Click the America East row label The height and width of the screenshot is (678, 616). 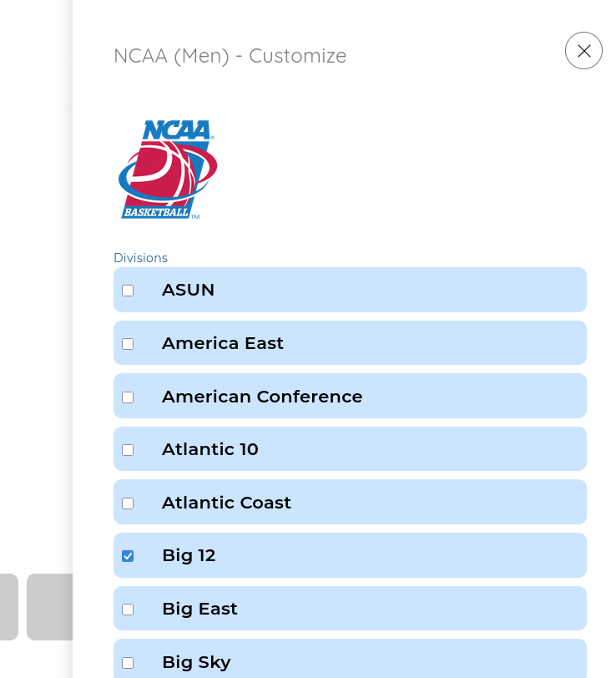click(x=223, y=343)
